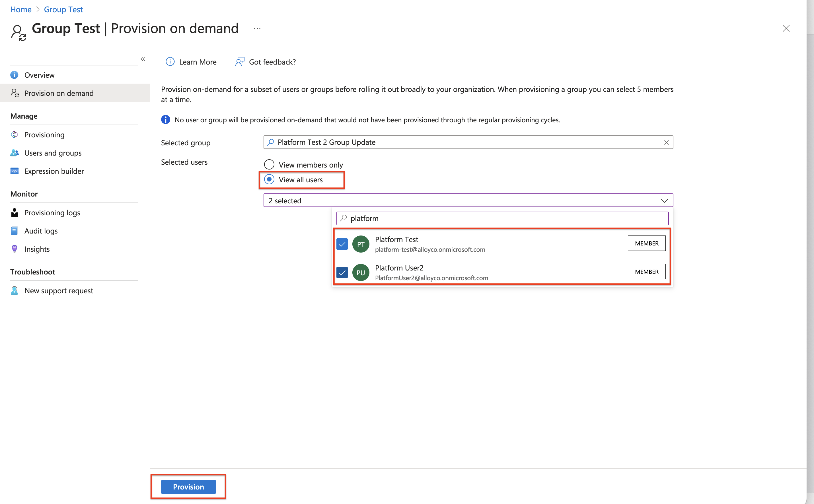This screenshot has width=814, height=504.
Task: Clear the selected group with X icon
Action: point(666,142)
